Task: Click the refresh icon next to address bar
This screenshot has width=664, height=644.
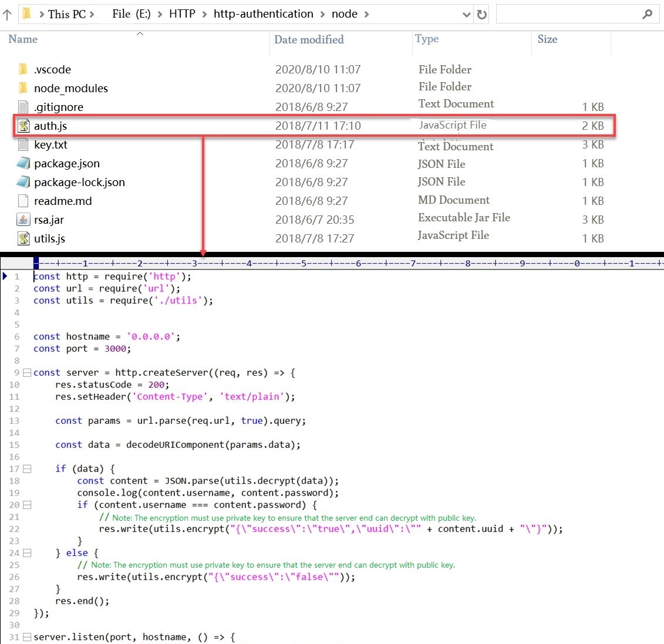Action: [482, 14]
